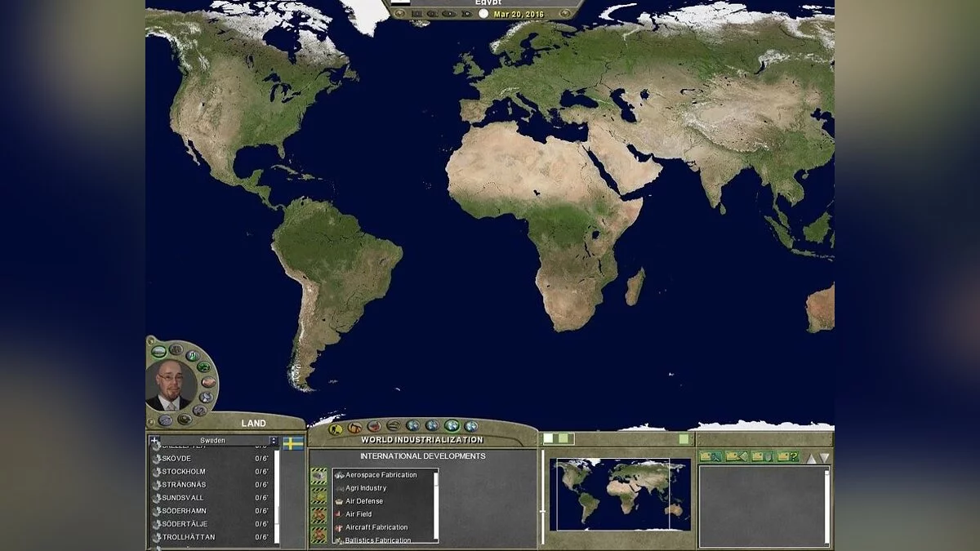Image resolution: width=980 pixels, height=551 pixels.
Task: Select Air Field in developments list
Action: (x=382, y=514)
